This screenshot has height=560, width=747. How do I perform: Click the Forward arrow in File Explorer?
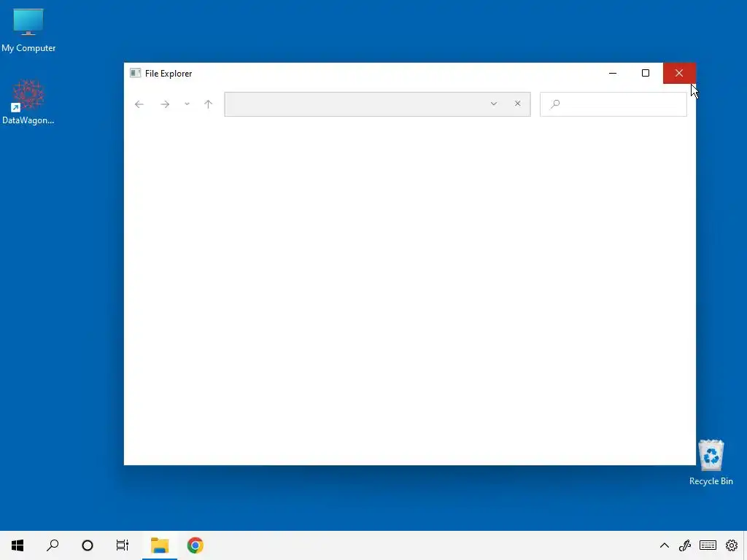pos(165,104)
